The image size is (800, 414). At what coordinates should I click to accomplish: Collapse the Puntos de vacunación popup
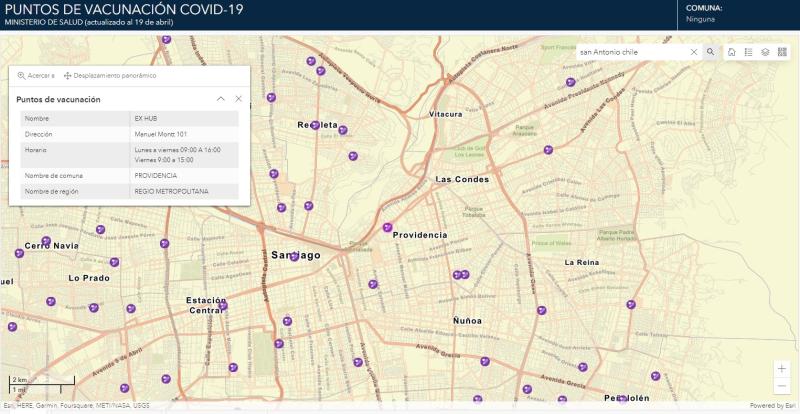(220, 99)
